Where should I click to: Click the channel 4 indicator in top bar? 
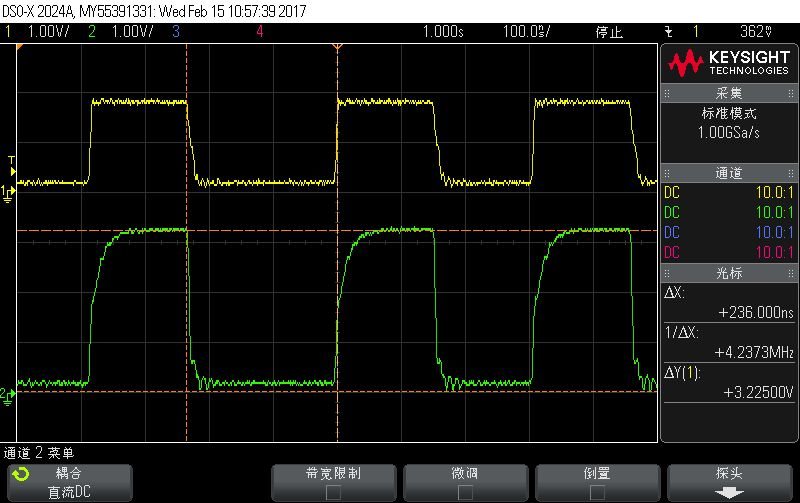260,32
